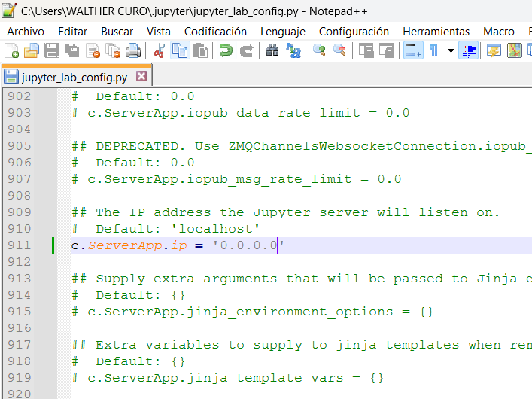This screenshot has height=399, width=532.
Task: Click 'ServerApp' on line 911
Action: tap(125, 245)
